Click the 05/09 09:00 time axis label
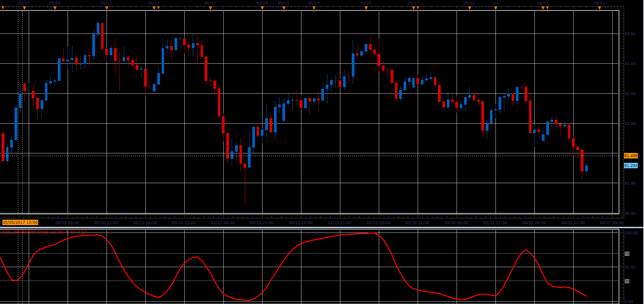Viewport: 644px width, 304px height. click(x=67, y=223)
